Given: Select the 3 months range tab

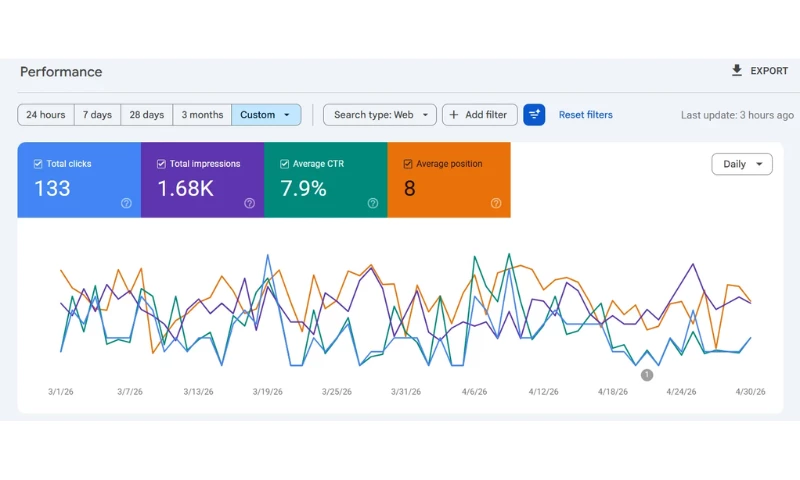Looking at the screenshot, I should [203, 115].
